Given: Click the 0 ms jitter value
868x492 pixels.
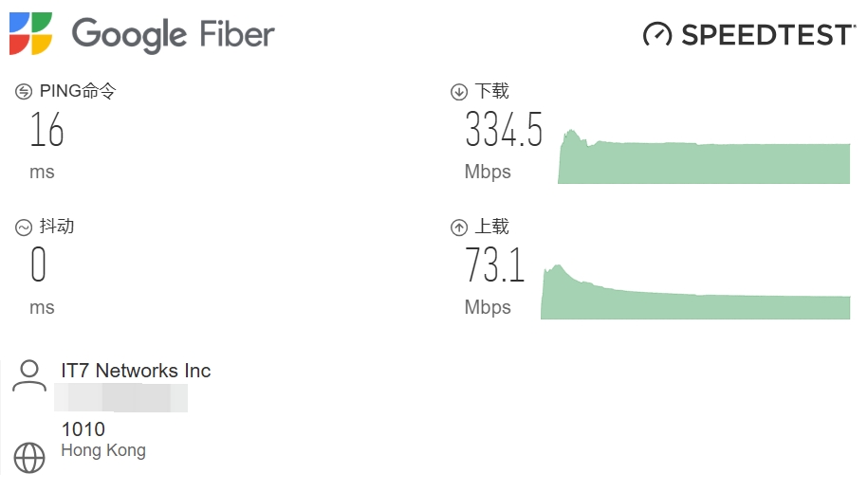Looking at the screenshot, I should click(x=38, y=266).
